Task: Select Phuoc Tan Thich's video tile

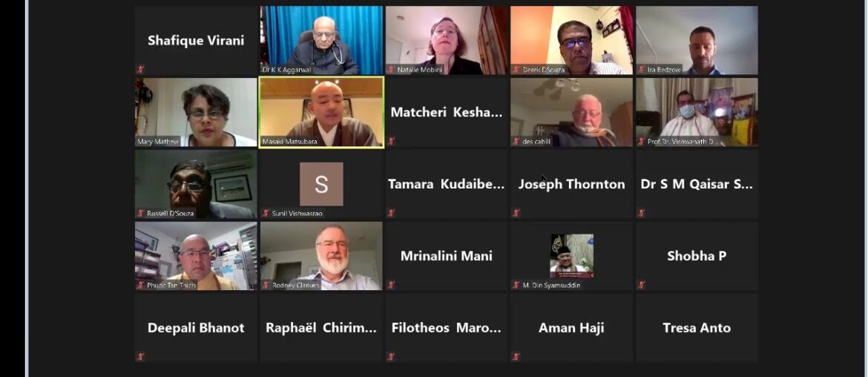Action: [196, 256]
